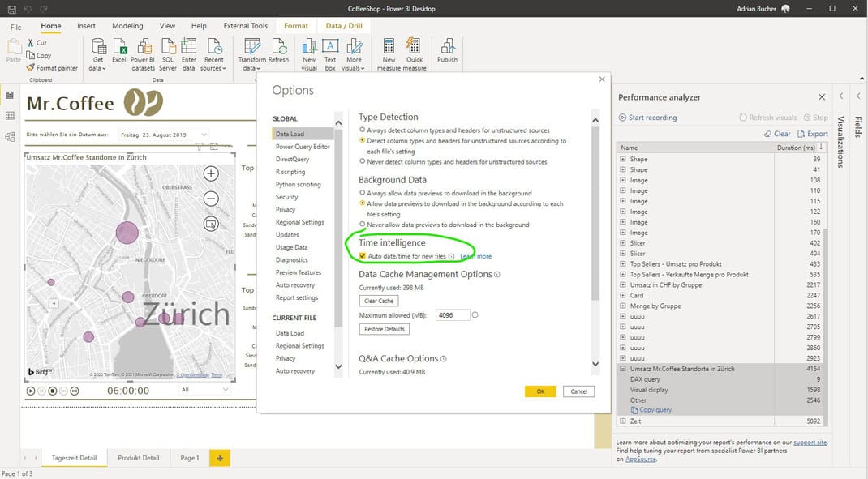This screenshot has width=868, height=479.
Task: Enable Auto date/time for new files
Action: pos(361,254)
